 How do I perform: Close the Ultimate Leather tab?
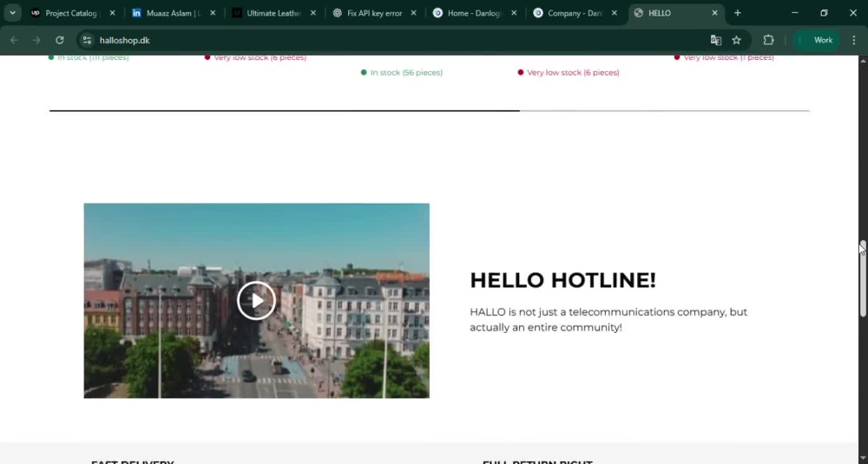pos(313,13)
